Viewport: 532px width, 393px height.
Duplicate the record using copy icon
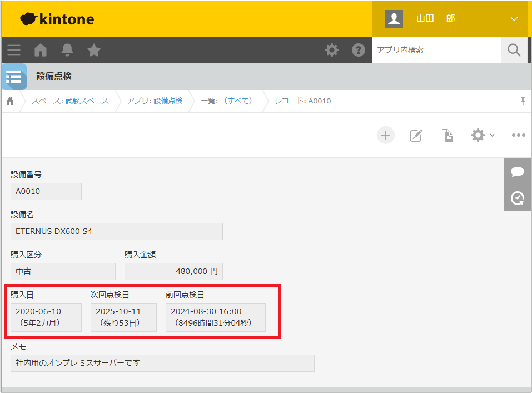click(x=447, y=135)
